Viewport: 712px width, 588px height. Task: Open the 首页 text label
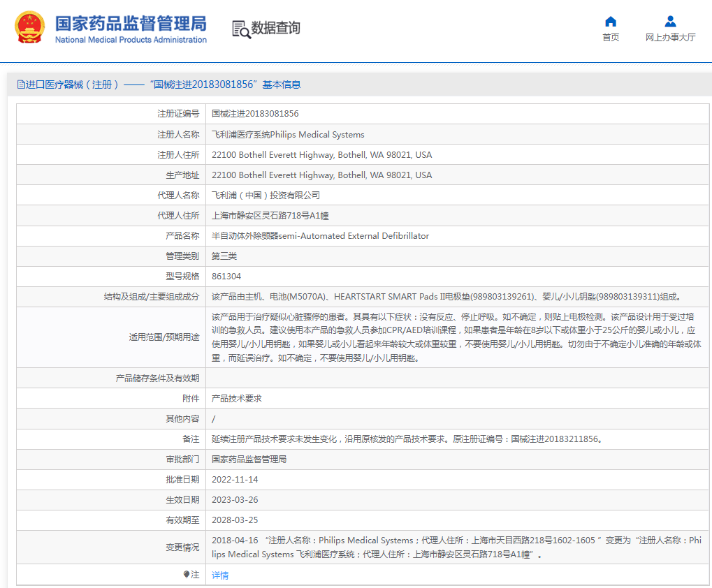pyautogui.click(x=611, y=38)
